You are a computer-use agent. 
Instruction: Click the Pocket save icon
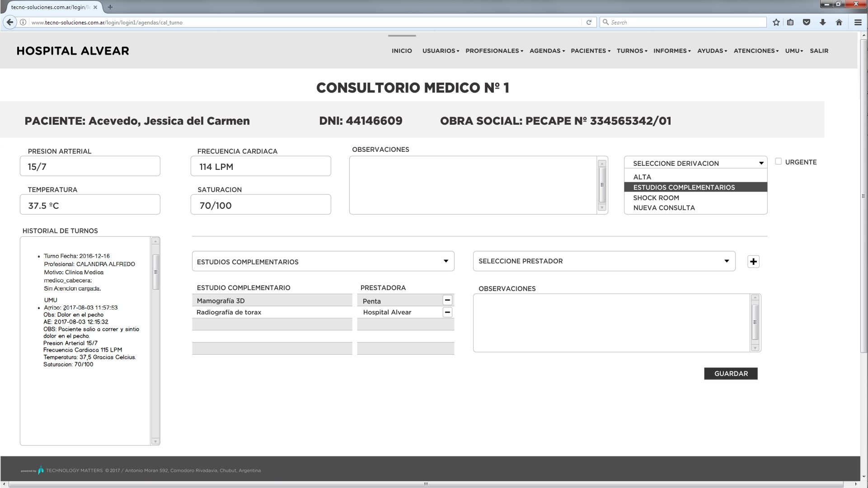(x=807, y=22)
